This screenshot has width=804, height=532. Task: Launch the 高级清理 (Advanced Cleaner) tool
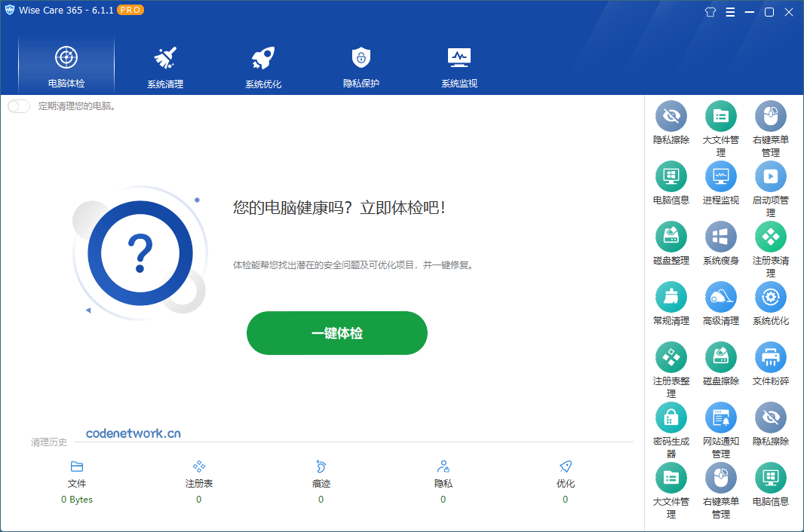pyautogui.click(x=721, y=297)
